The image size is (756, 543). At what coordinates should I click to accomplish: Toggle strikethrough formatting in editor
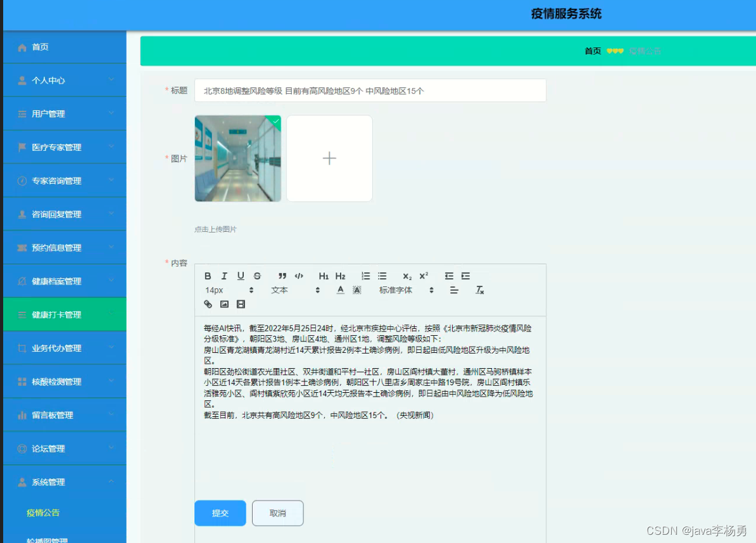[x=257, y=276]
